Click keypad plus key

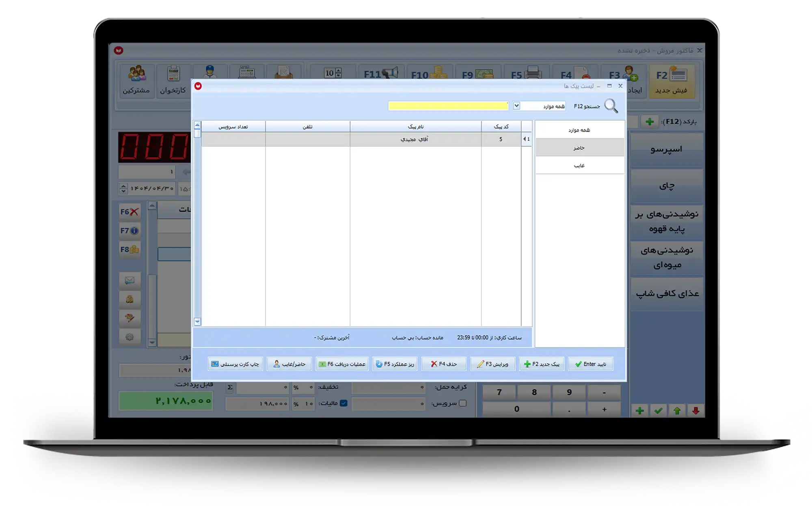click(604, 409)
